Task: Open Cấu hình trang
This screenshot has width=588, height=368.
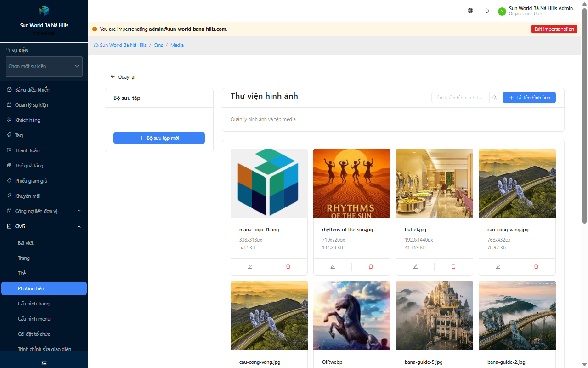Action: [44, 304]
